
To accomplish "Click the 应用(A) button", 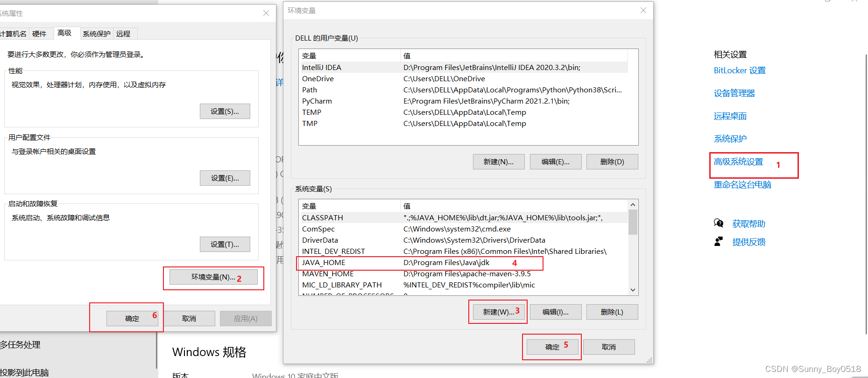I will [x=246, y=318].
